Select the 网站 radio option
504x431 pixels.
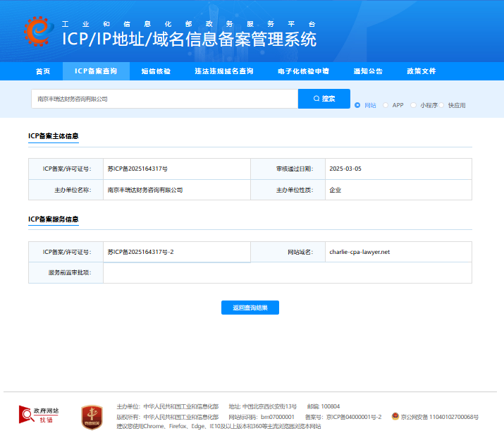tap(357, 105)
